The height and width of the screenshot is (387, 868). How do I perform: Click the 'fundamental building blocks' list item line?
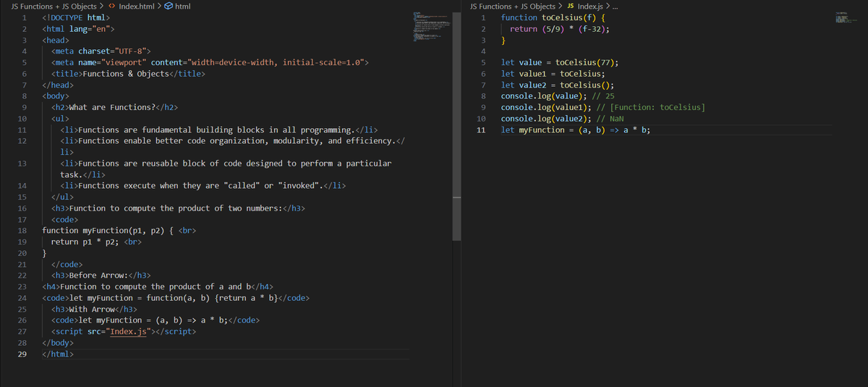[218, 129]
